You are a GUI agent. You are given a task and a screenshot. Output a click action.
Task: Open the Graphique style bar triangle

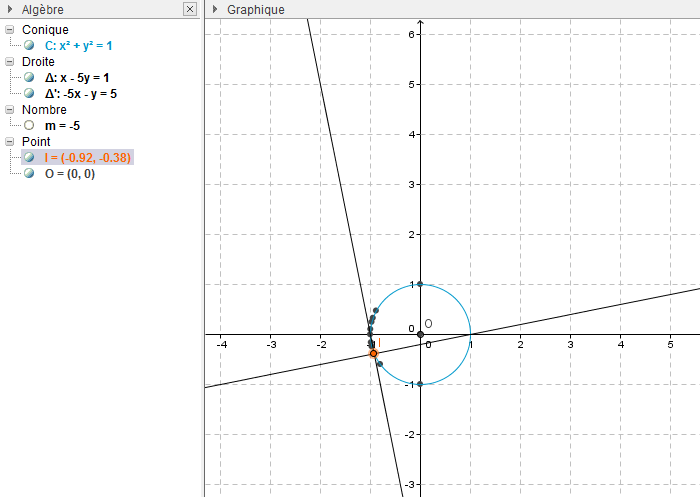click(x=215, y=9)
